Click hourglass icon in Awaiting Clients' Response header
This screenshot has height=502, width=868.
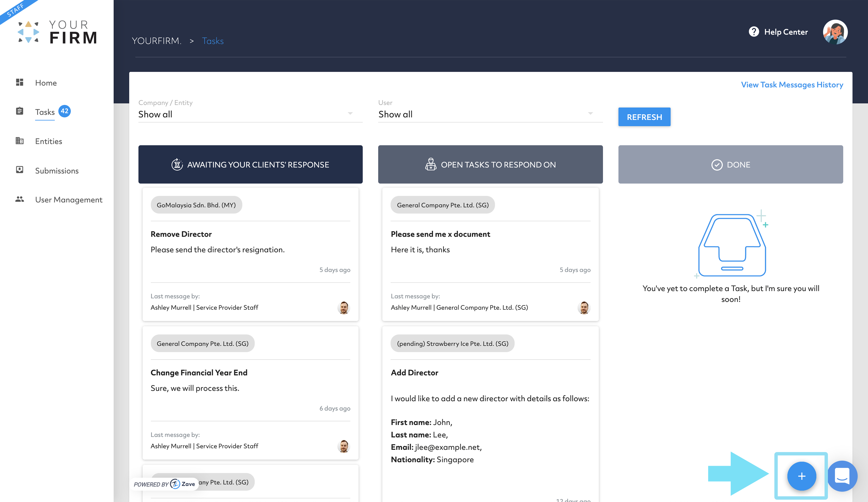[177, 164]
